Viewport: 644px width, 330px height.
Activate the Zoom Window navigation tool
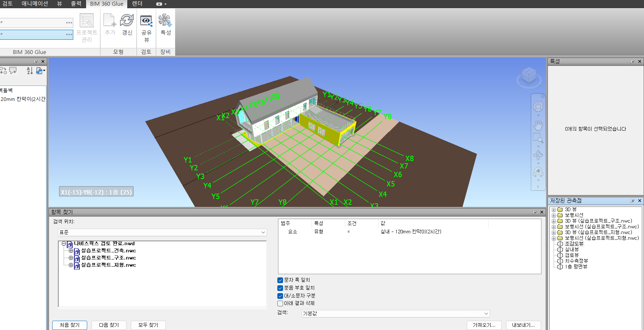[538, 138]
